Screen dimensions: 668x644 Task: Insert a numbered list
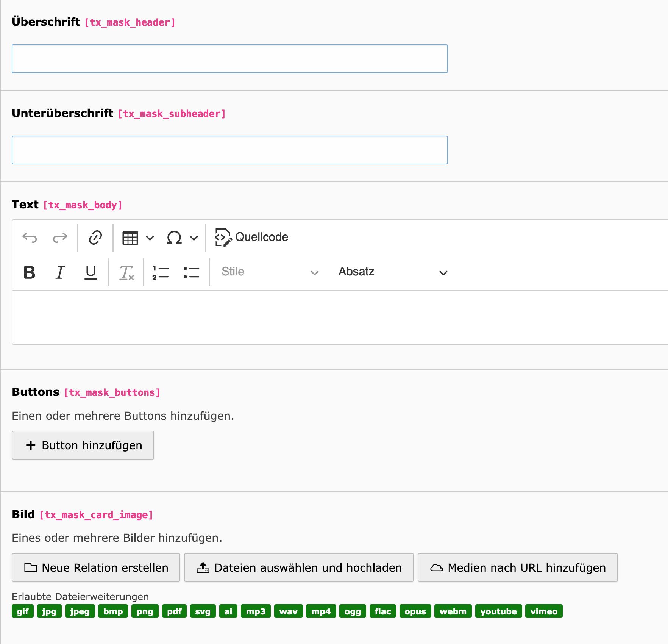[161, 272]
